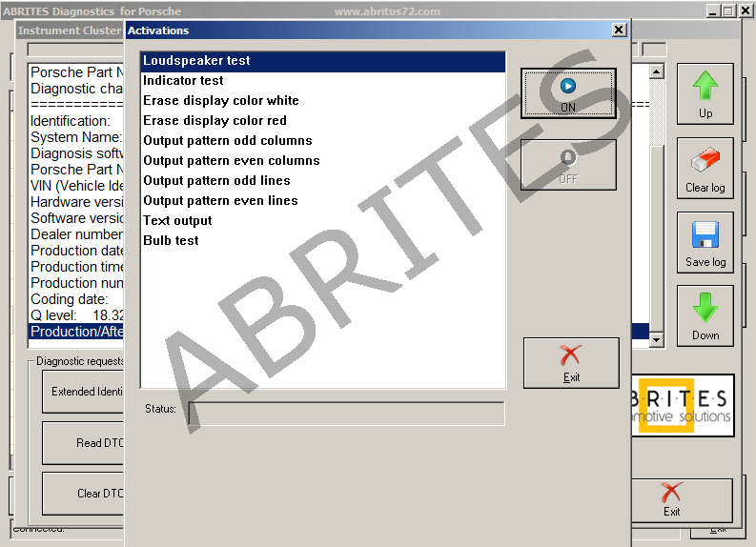Maximize the ABRITES Diagnostics main window
Screen dimensions: 756x547
pos(729,10)
